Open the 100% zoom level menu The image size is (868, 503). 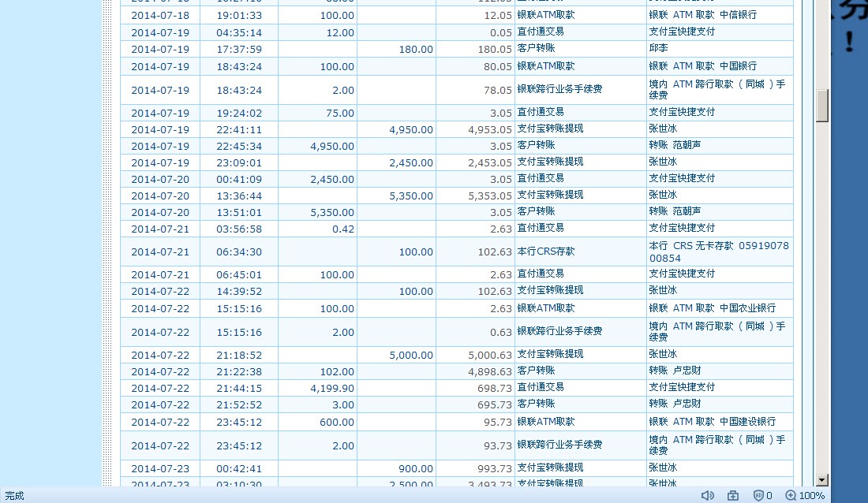(x=811, y=495)
